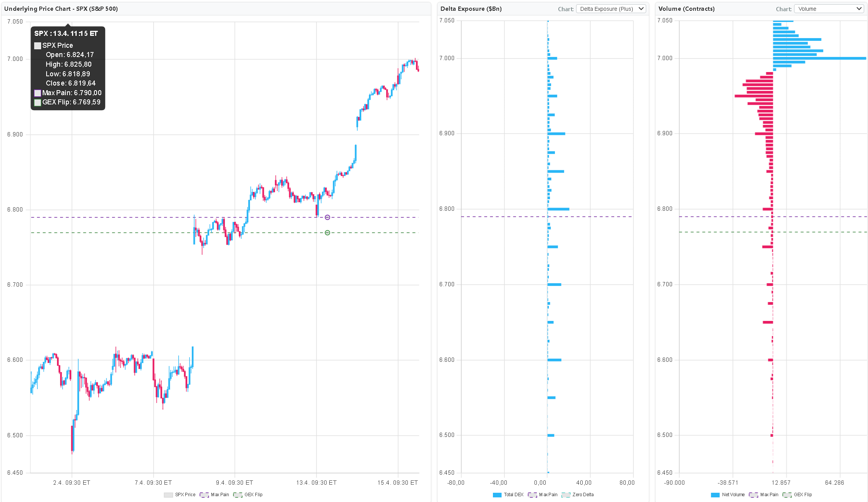Open the Delta Exposure (Plus) chart dropdown
This screenshot has width=868, height=502.
[610, 8]
